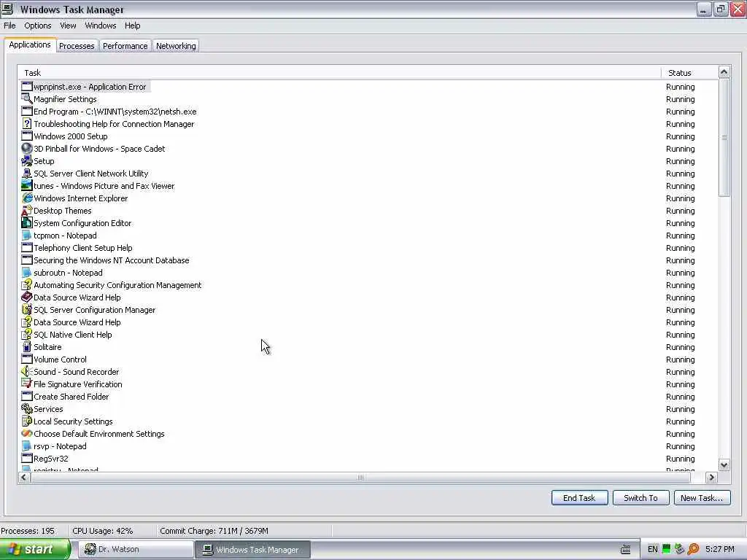Click the wpnpinst.exe Application Error icon

27,87
